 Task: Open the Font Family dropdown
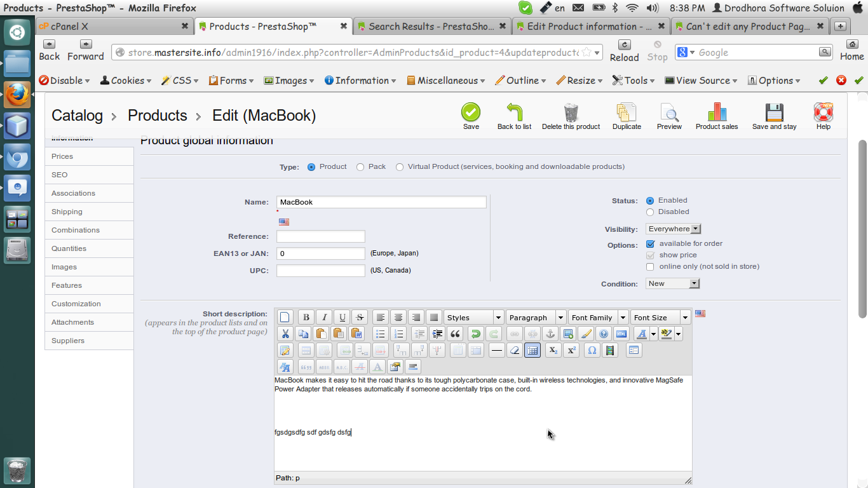pos(598,317)
